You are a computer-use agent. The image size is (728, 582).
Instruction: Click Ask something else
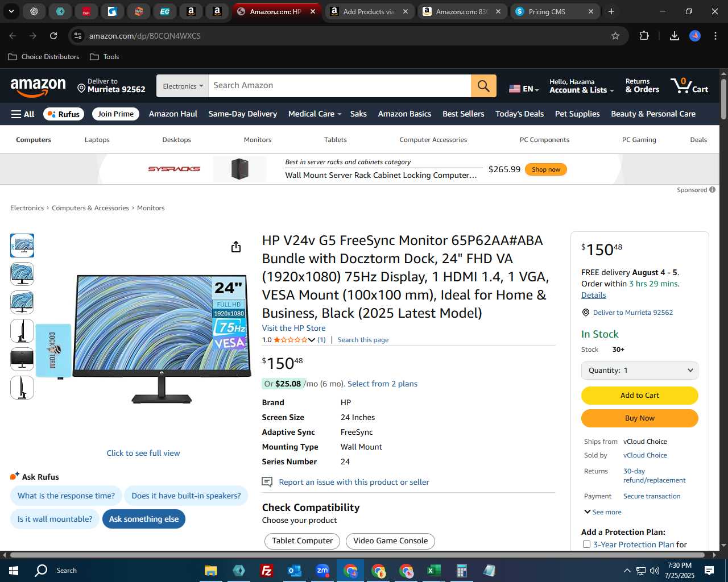144,519
